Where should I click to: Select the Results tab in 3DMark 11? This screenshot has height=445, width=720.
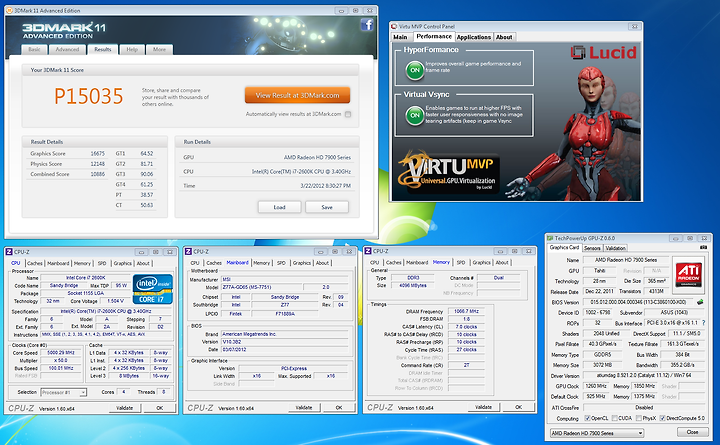[x=102, y=49]
